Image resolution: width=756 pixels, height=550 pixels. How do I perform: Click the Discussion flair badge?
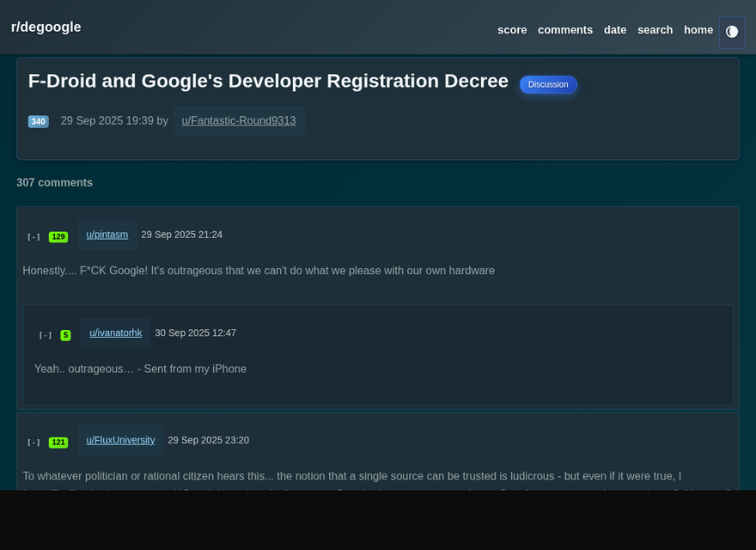click(548, 84)
